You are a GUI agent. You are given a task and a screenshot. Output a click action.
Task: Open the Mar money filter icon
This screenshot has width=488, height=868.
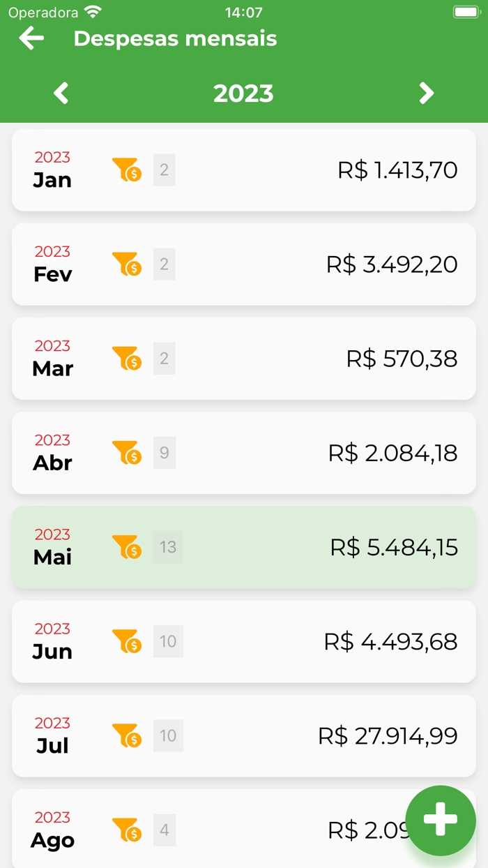click(x=126, y=358)
